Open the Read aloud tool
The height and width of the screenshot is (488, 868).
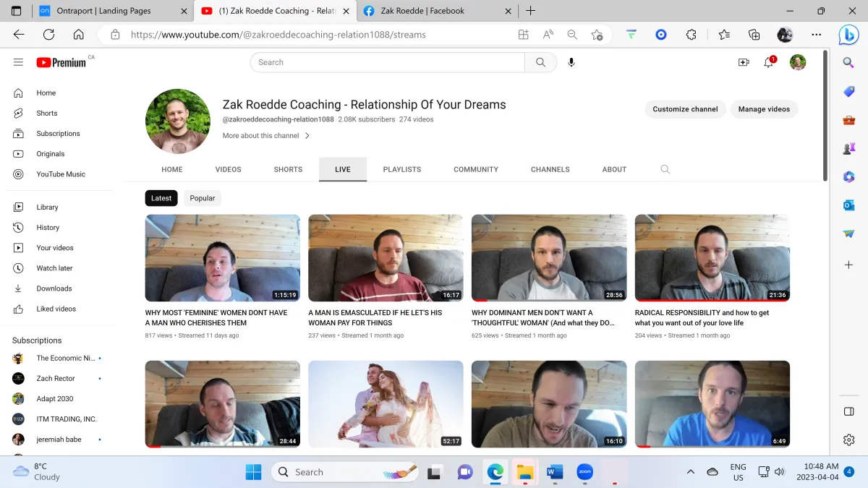click(548, 34)
